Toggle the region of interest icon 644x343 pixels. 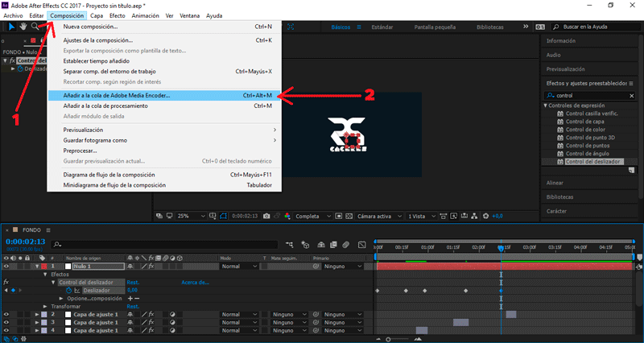(x=339, y=216)
